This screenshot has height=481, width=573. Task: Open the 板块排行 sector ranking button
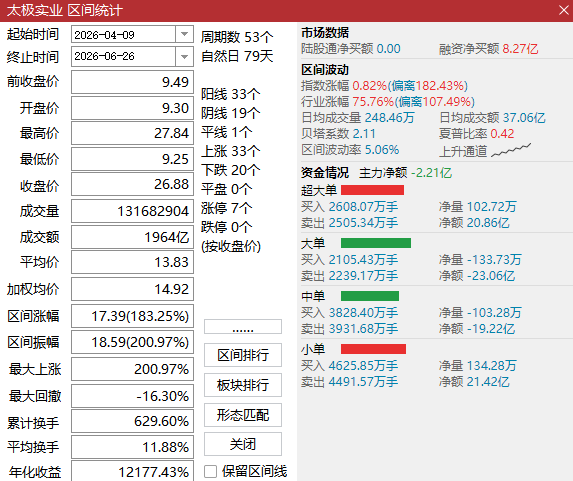243,385
